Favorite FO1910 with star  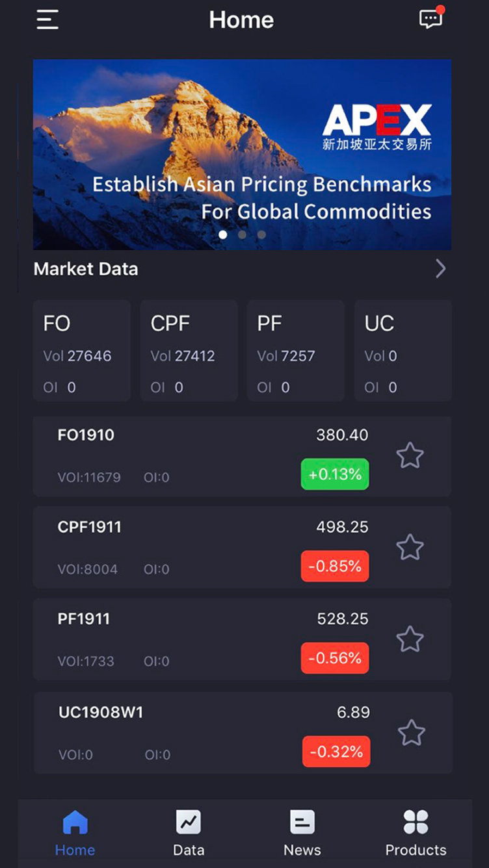point(410,456)
